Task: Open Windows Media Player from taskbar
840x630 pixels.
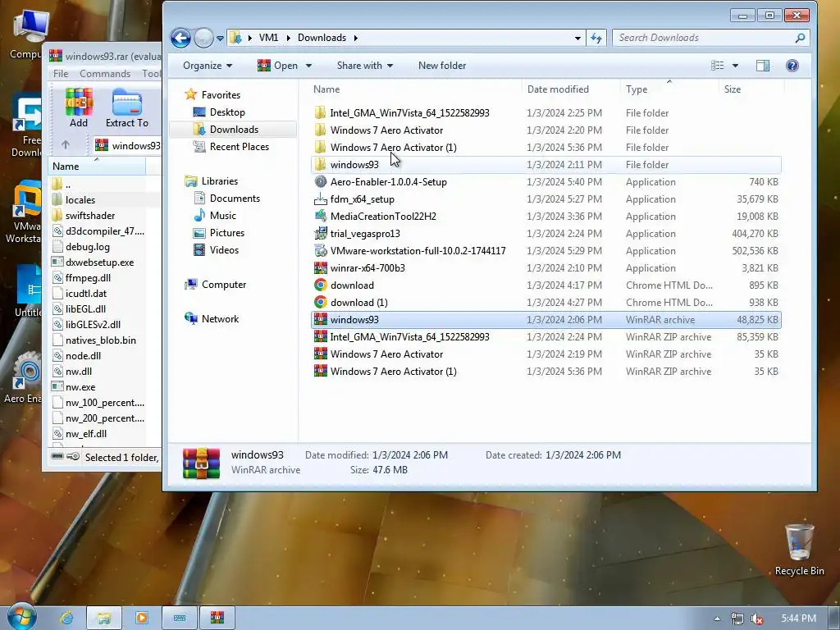Action: click(x=141, y=619)
